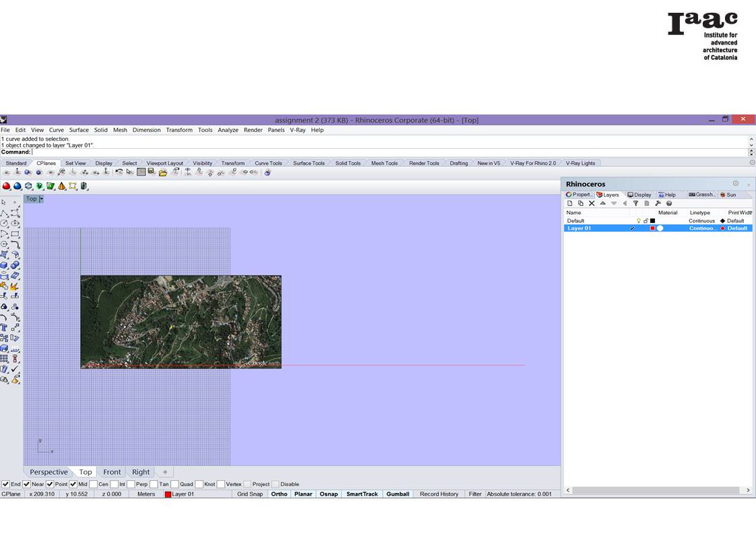Enable the Cen object snap checkbox
756x534 pixels.
[x=93, y=484]
